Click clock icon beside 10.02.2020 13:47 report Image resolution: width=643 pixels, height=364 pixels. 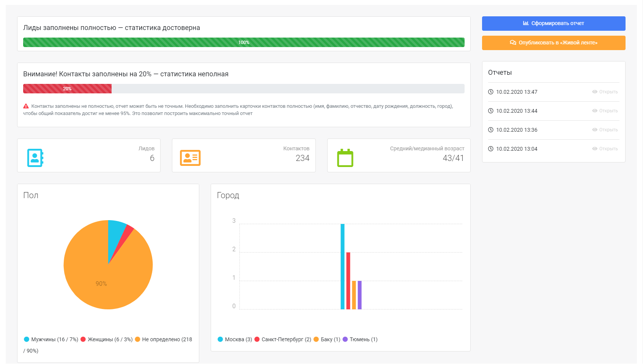(490, 92)
